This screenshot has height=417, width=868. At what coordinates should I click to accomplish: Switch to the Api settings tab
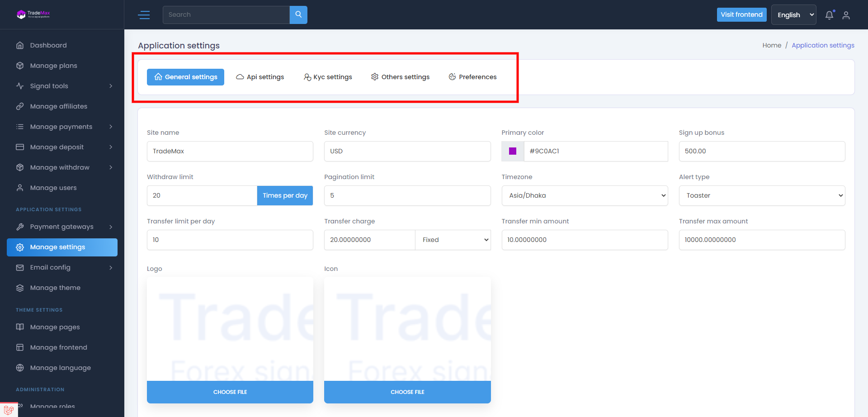click(260, 77)
